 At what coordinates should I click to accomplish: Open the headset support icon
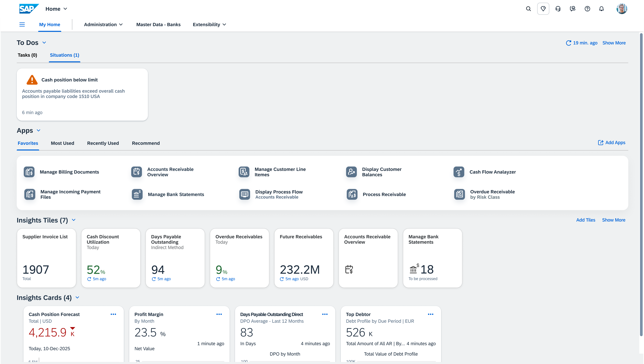coord(558,9)
